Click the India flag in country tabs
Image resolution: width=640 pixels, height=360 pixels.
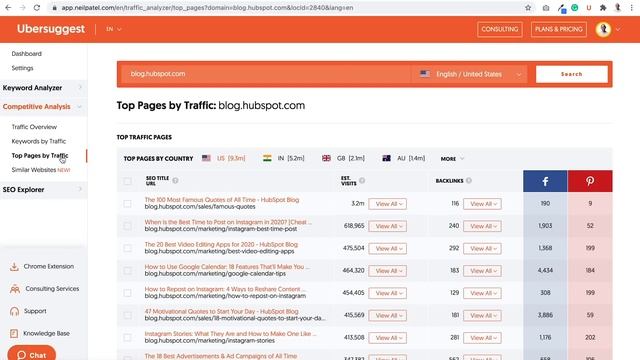267,158
